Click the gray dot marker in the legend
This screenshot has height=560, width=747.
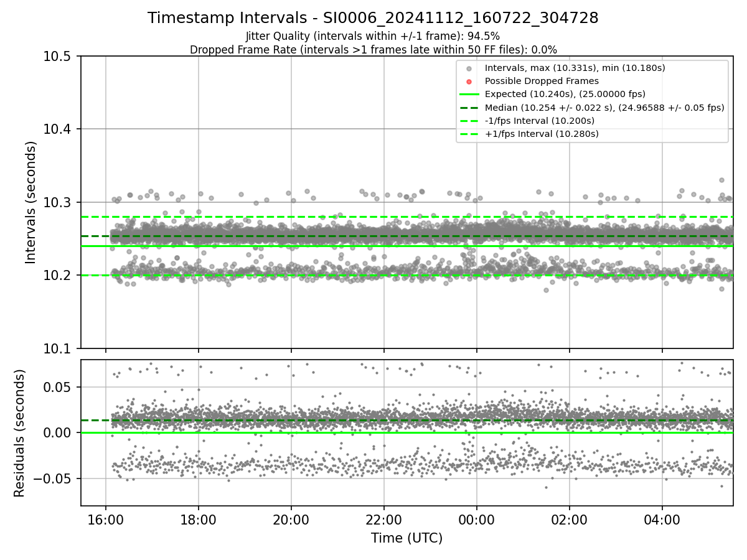(469, 68)
